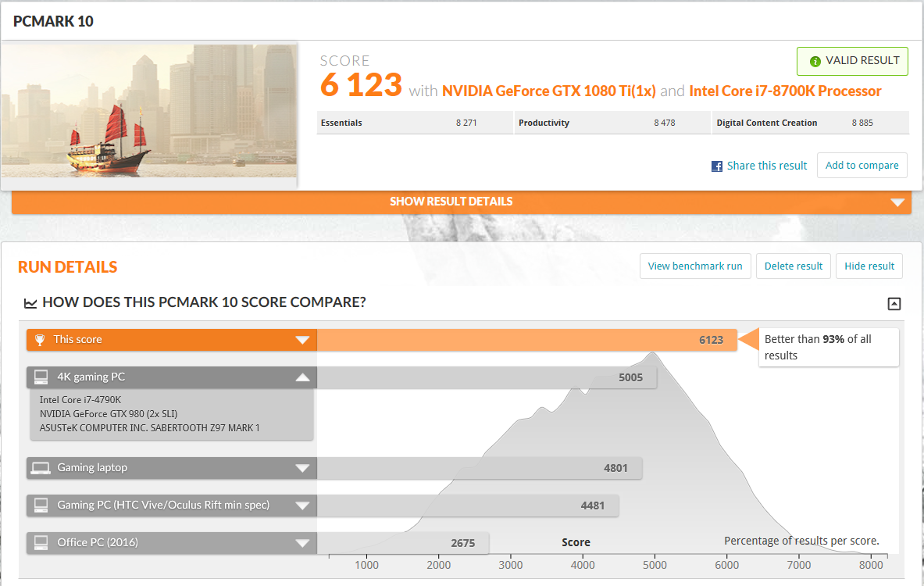Click the trophy icon on This score

point(40,340)
